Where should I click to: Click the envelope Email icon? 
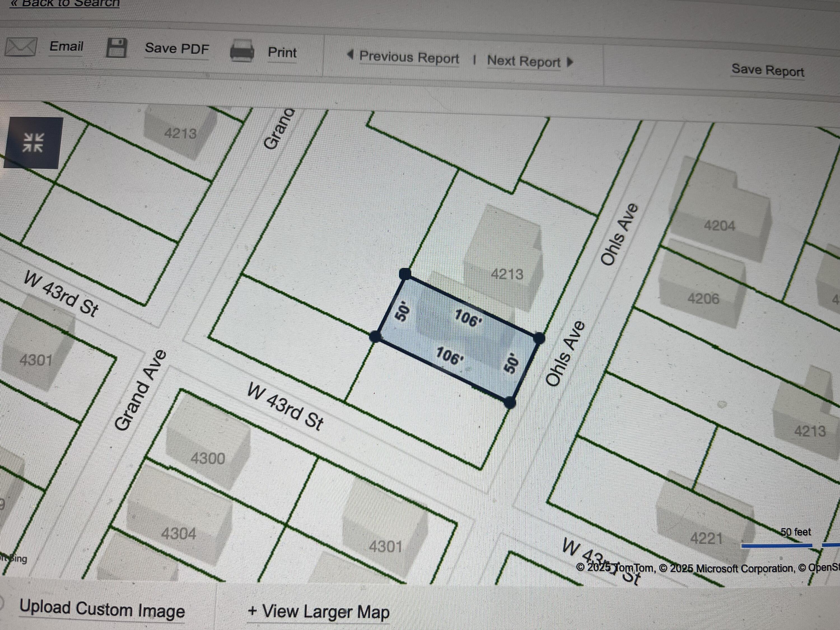21,47
